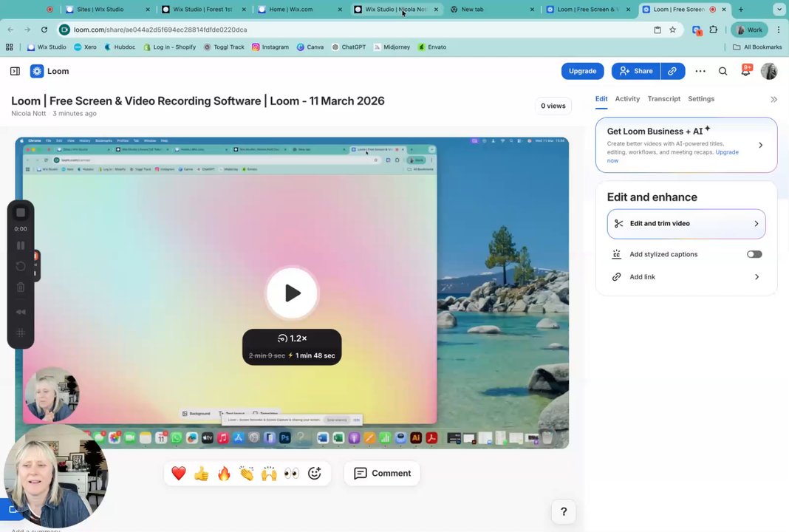Collapse the right panel with double chevron
The width and height of the screenshot is (789, 532).
pyautogui.click(x=774, y=99)
